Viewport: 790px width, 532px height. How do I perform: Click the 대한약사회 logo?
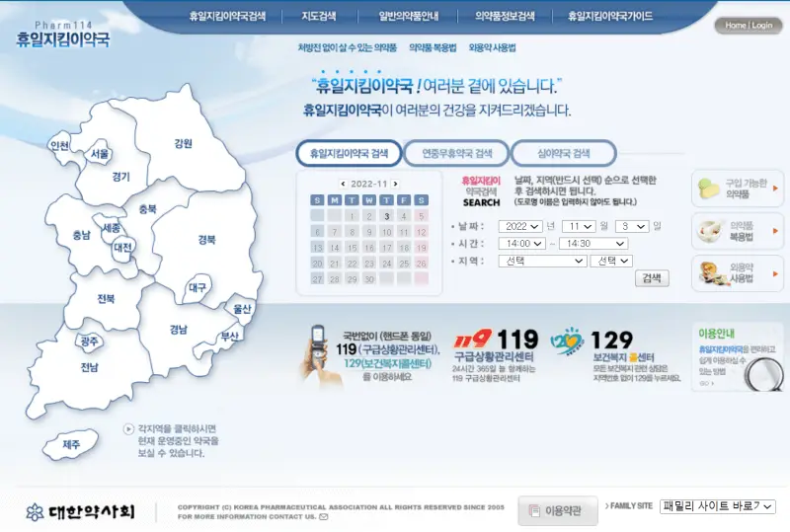pos(81,512)
